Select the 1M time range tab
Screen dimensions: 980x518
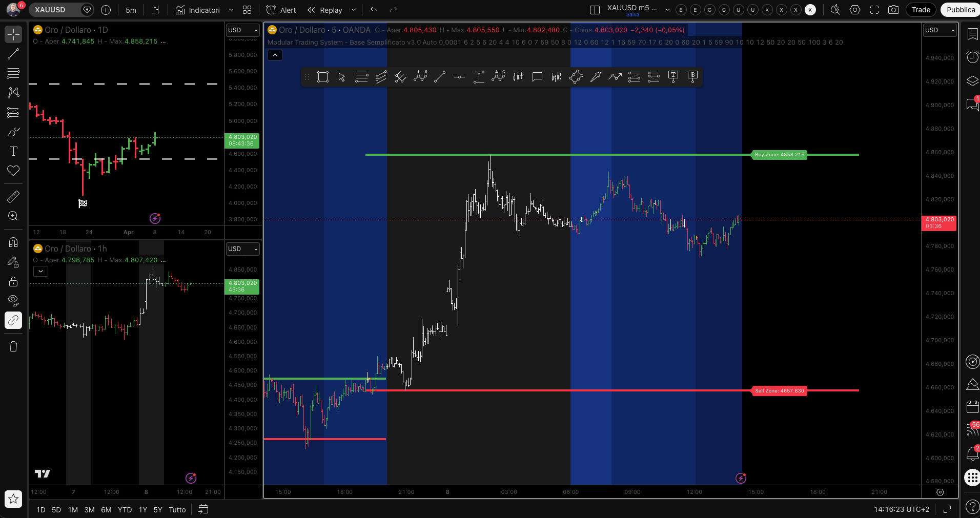click(73, 510)
